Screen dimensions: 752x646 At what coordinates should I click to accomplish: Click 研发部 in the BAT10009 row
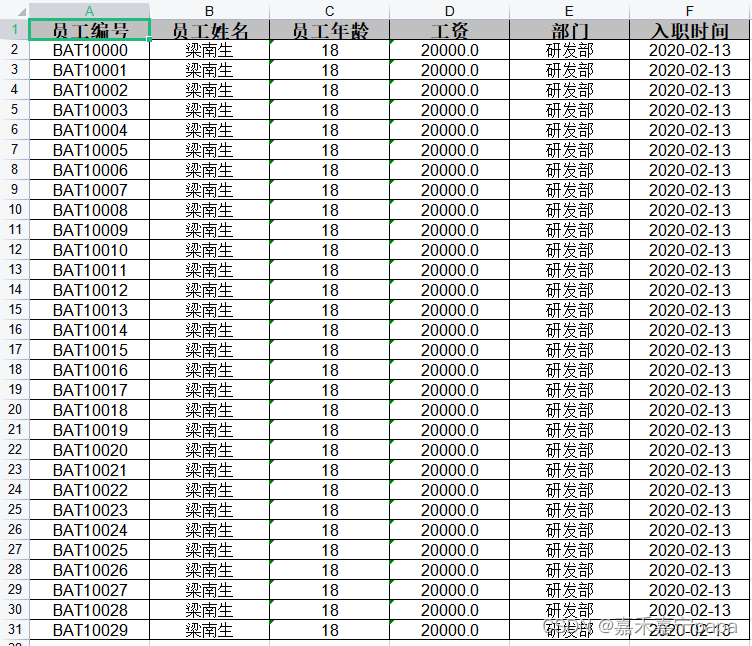tap(569, 230)
